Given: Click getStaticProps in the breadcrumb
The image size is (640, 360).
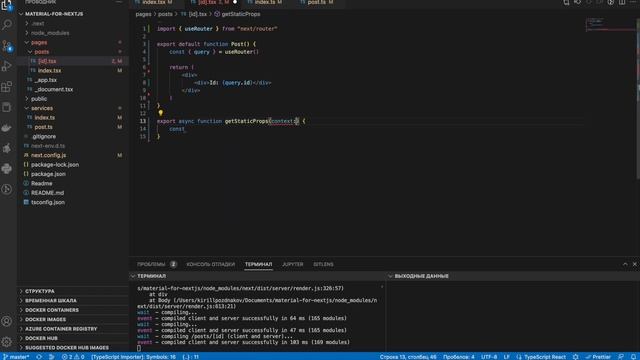Looking at the screenshot, I should [241, 14].
